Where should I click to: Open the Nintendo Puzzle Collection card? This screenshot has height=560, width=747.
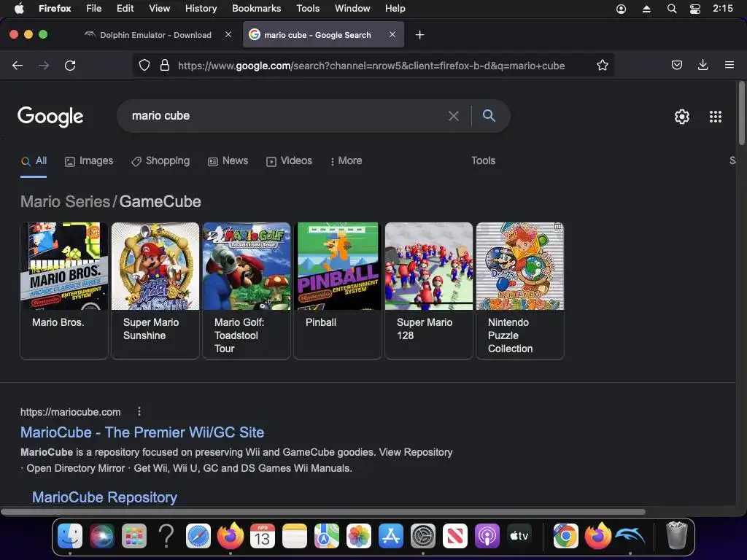coord(520,290)
